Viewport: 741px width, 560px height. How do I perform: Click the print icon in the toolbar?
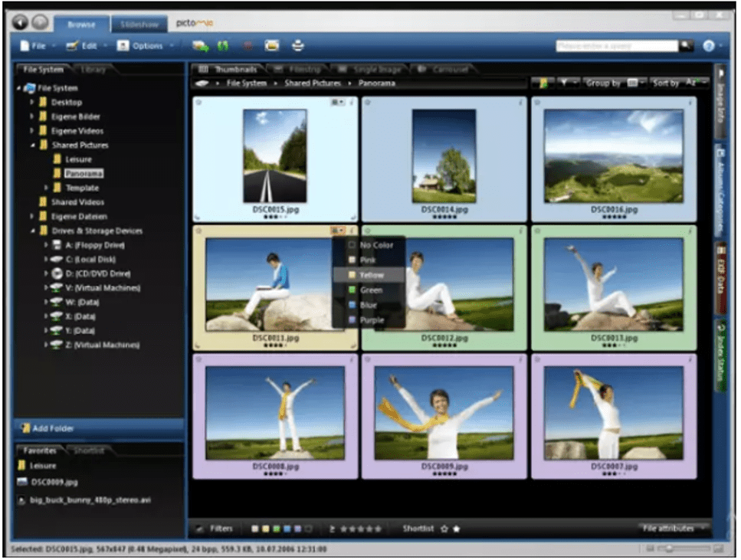(297, 45)
